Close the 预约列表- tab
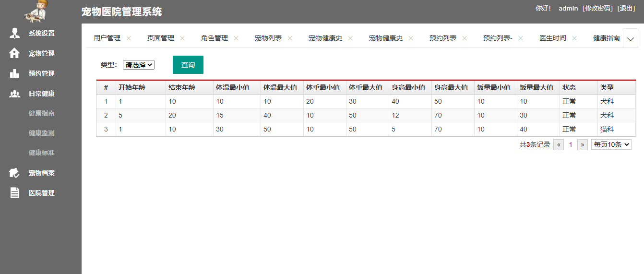Image resolution: width=644 pixels, height=274 pixels. [x=521, y=38]
